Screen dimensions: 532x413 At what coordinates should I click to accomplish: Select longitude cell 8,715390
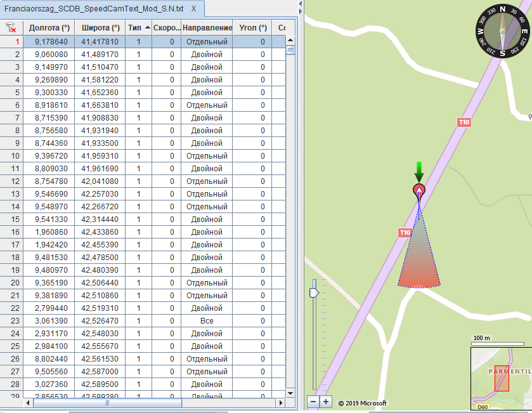pos(49,118)
